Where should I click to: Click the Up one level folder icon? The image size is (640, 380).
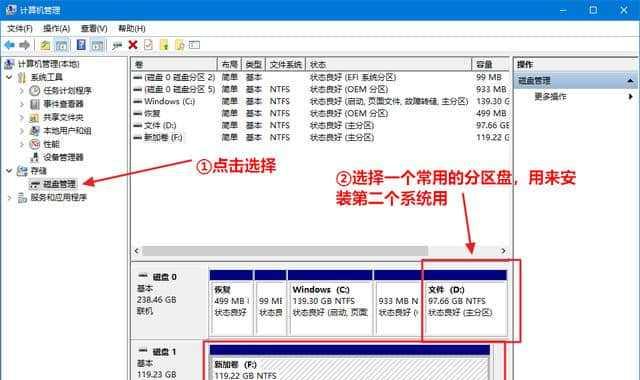point(45,45)
